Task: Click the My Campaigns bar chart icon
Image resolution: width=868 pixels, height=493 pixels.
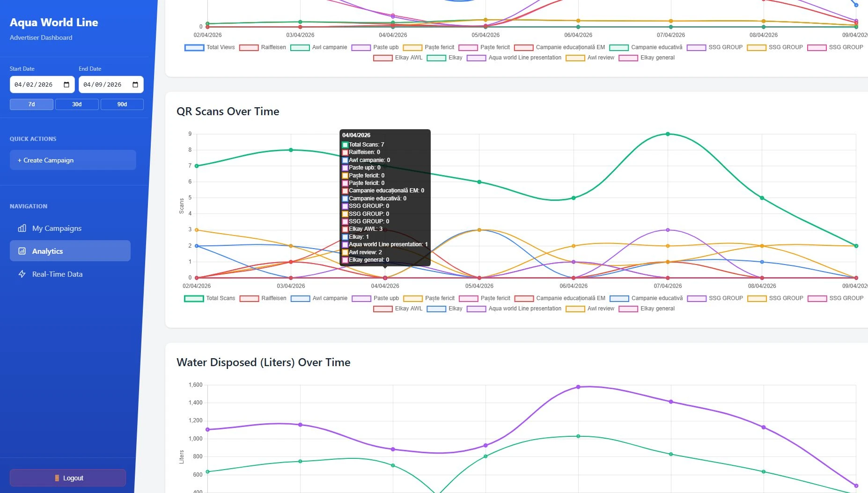Action: pos(22,228)
